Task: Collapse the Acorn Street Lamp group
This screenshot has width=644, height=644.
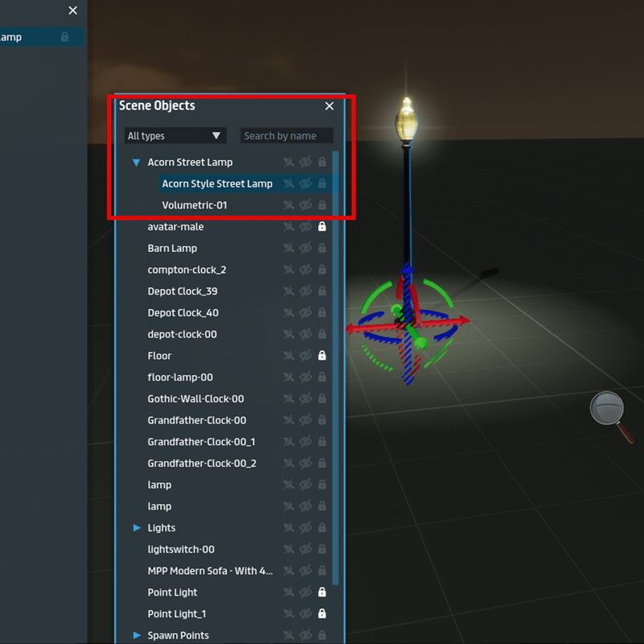Action: [x=136, y=163]
